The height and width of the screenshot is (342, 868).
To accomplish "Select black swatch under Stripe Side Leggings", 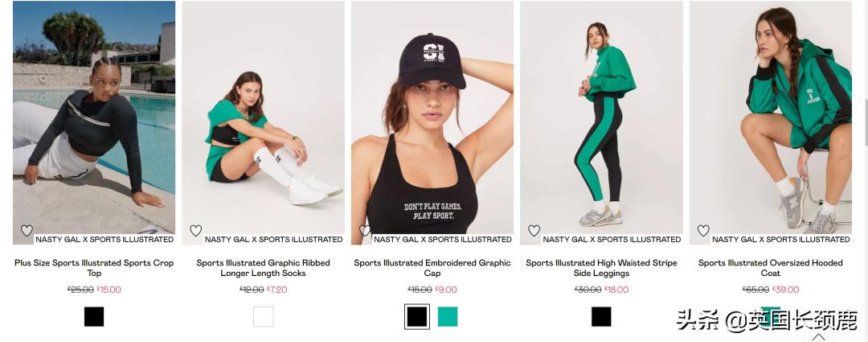I will (601, 317).
